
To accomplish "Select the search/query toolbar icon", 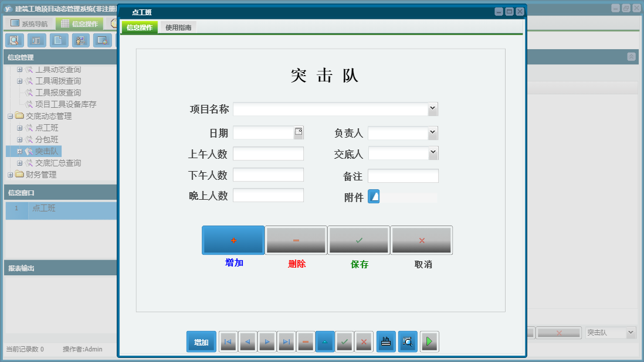I will tap(15, 40).
